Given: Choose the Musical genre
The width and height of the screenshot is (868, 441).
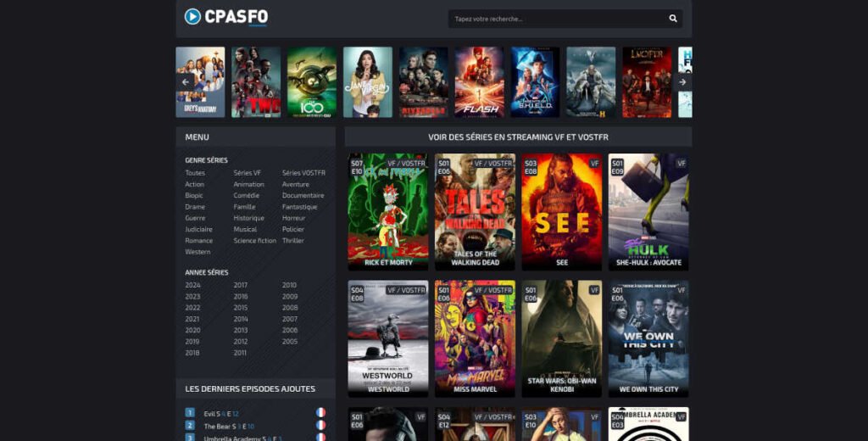Looking at the screenshot, I should pyautogui.click(x=245, y=229).
